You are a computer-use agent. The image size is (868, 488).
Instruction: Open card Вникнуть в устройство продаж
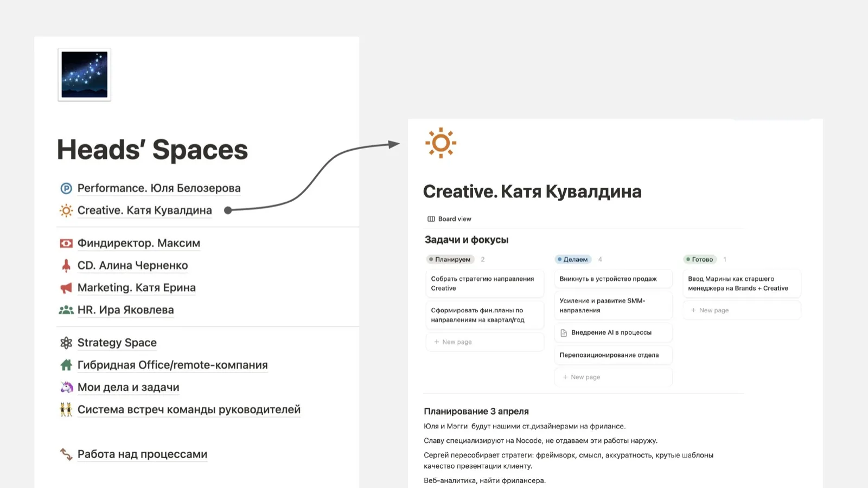(613, 279)
